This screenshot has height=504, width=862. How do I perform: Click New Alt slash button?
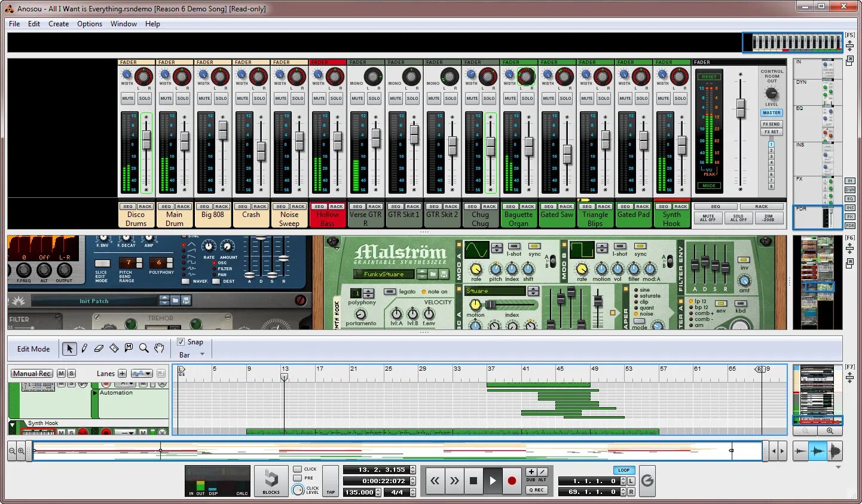542,472
